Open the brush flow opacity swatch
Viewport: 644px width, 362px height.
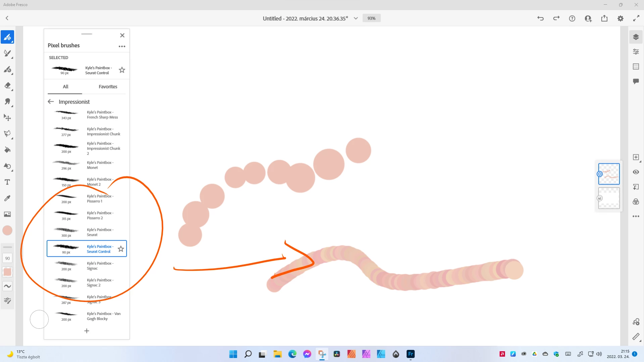click(7, 272)
